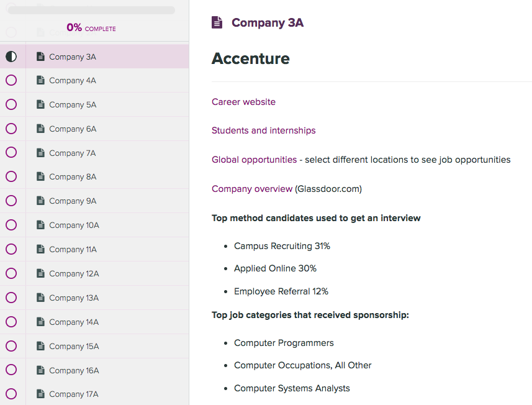Open the Career website link
Viewport: 532px width, 405px height.
tap(243, 102)
